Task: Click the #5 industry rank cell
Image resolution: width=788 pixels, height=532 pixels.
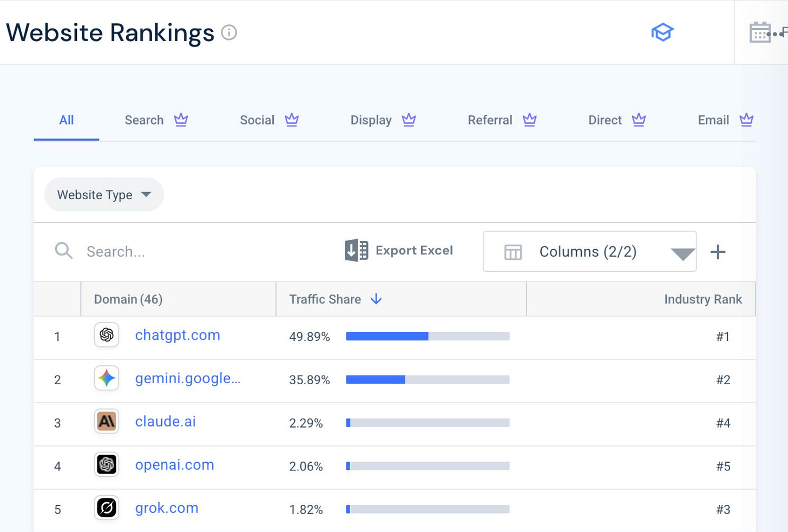Action: click(723, 467)
